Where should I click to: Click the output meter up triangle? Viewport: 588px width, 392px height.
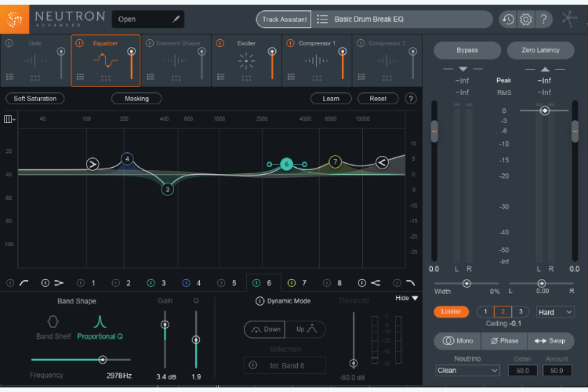click(x=545, y=69)
